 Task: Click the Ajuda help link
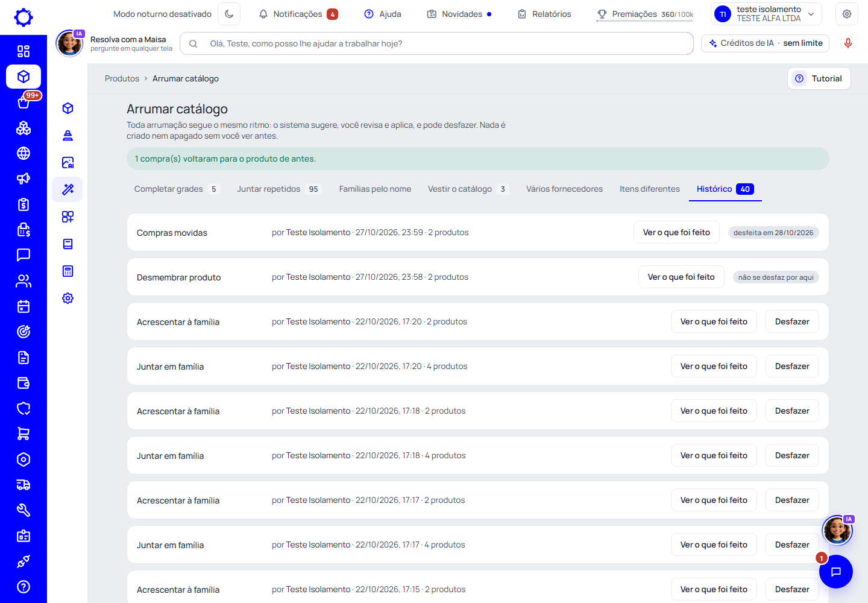point(383,14)
